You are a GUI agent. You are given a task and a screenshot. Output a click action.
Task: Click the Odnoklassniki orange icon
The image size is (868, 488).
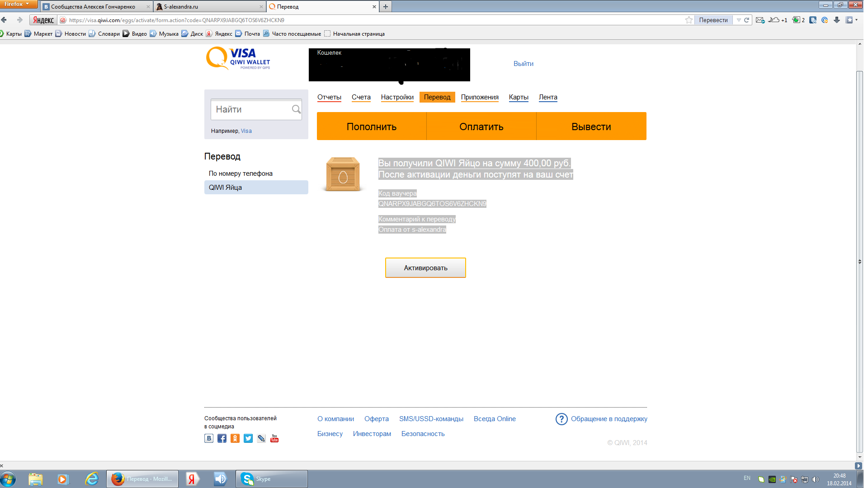[x=235, y=438]
